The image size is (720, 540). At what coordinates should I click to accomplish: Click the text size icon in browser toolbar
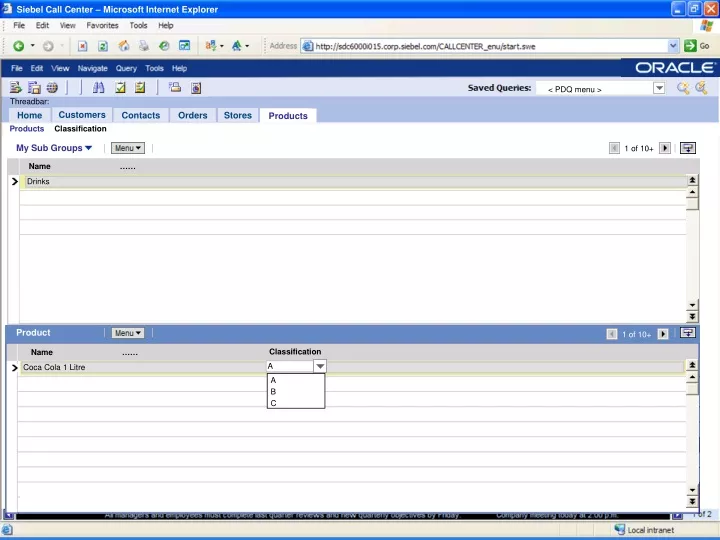(237, 46)
